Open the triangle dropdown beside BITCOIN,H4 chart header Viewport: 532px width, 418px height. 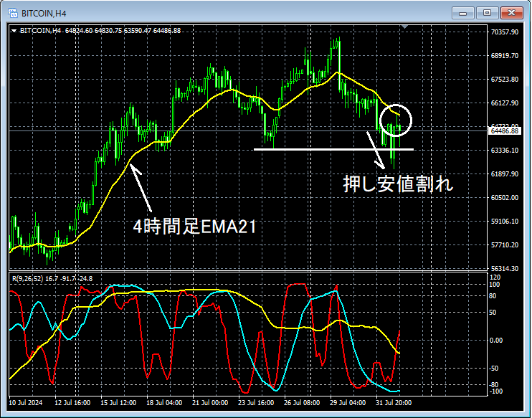14,31
